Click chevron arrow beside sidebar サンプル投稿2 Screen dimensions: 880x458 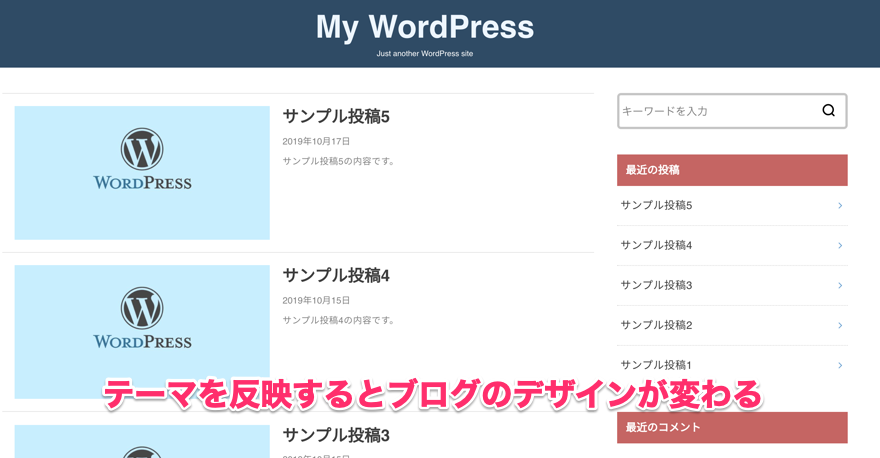pyautogui.click(x=840, y=325)
